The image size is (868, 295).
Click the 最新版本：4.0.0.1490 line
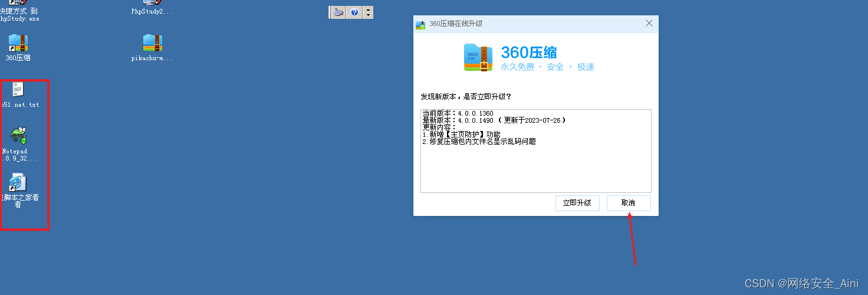[494, 120]
